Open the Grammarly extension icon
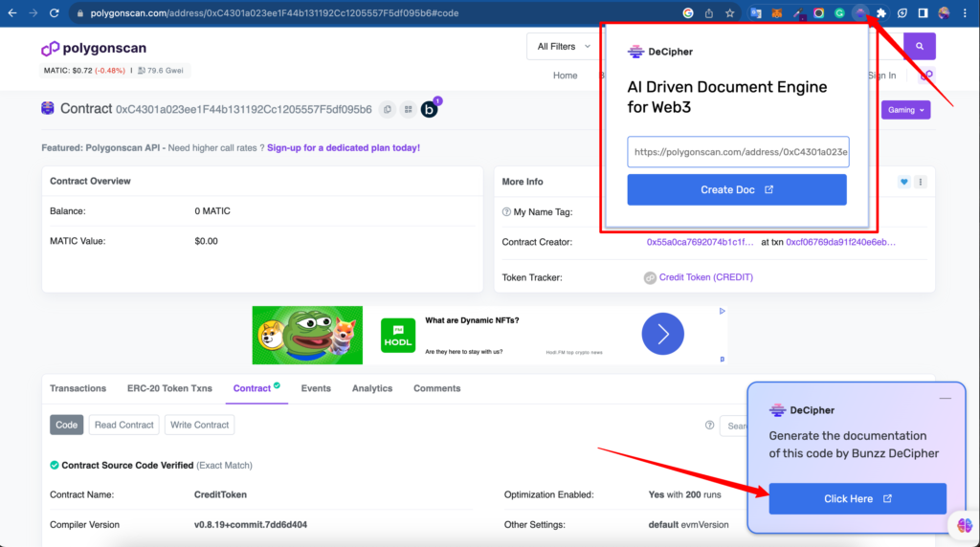The height and width of the screenshot is (547, 980). [x=839, y=13]
